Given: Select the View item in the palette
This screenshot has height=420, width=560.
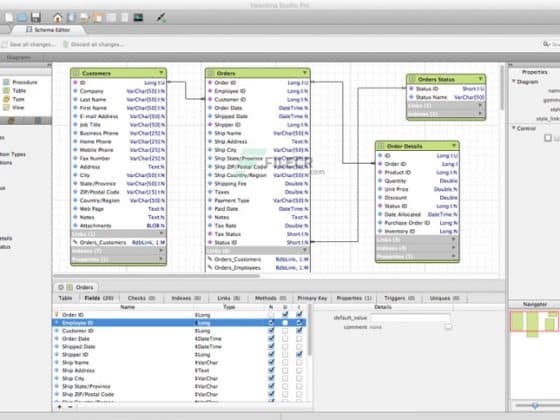Looking at the screenshot, I should point(14,108).
